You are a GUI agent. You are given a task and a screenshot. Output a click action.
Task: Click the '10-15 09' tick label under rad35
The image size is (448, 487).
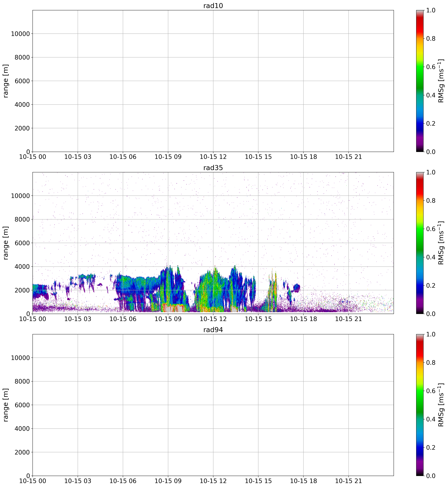(x=168, y=319)
